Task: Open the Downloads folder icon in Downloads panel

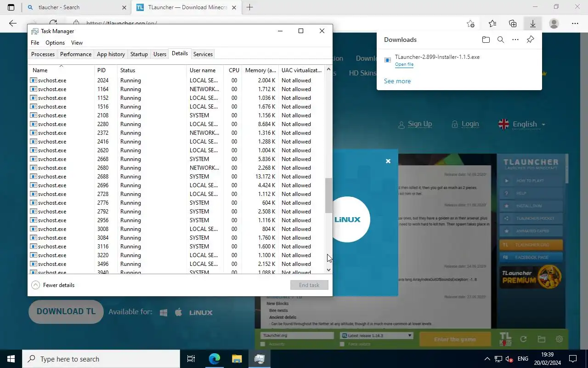Action: pyautogui.click(x=486, y=40)
